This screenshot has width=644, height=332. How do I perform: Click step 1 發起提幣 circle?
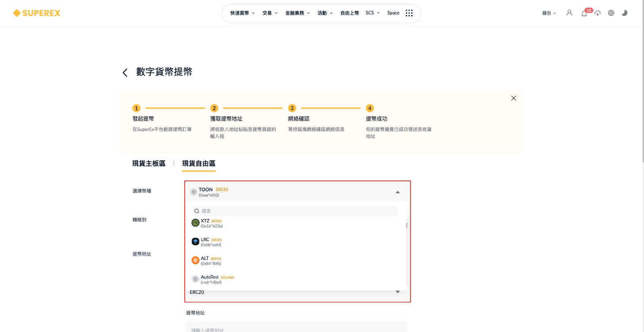click(136, 108)
